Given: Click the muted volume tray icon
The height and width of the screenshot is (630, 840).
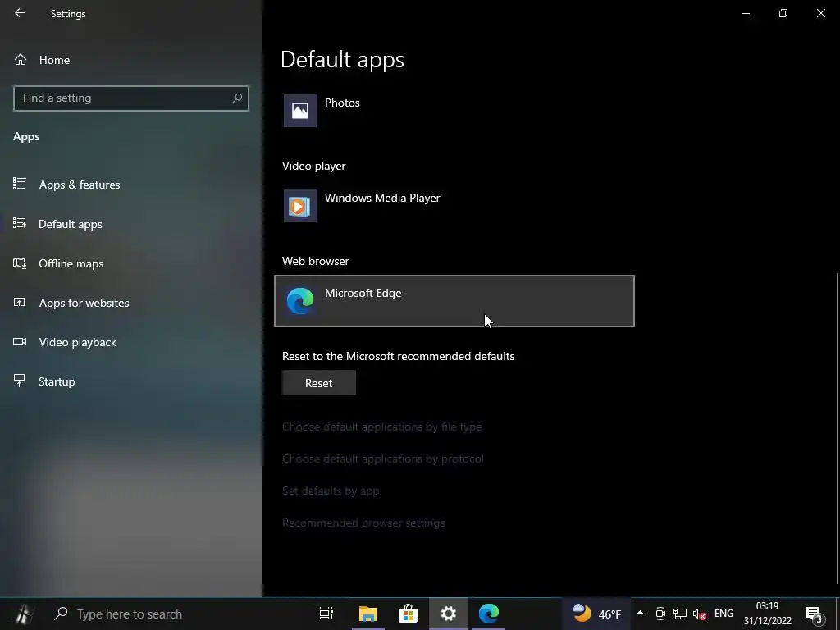Looking at the screenshot, I should click(x=699, y=614).
